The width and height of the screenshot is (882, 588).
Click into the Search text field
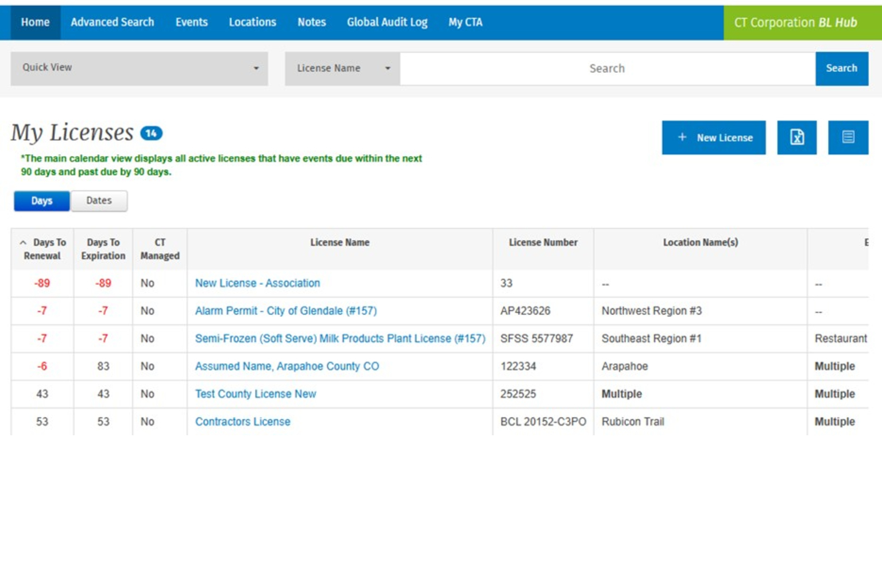607,68
